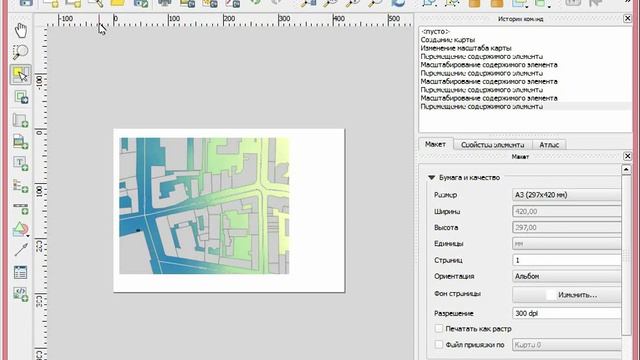This screenshot has width=640, height=360.
Task: Open the Размер A3 paper size dropdown
Action: pos(567,195)
